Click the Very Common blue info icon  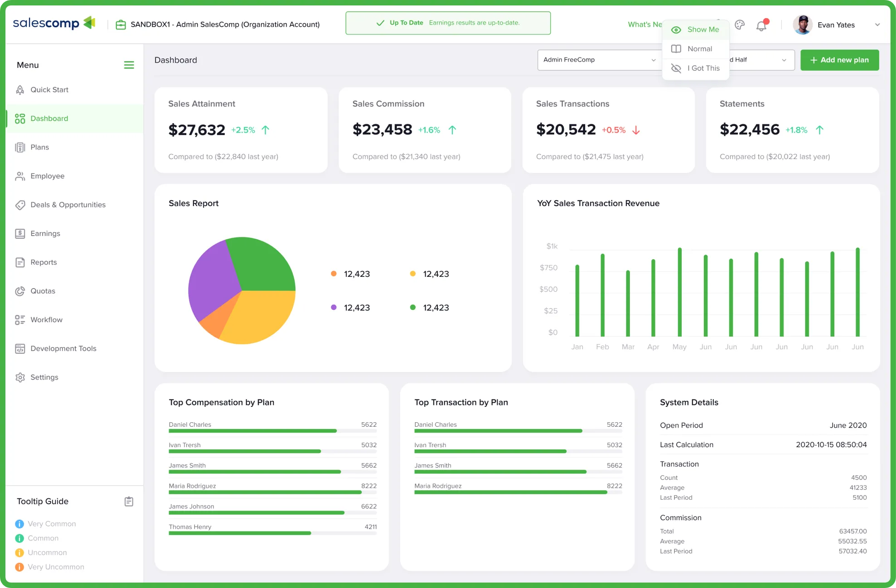[19, 524]
